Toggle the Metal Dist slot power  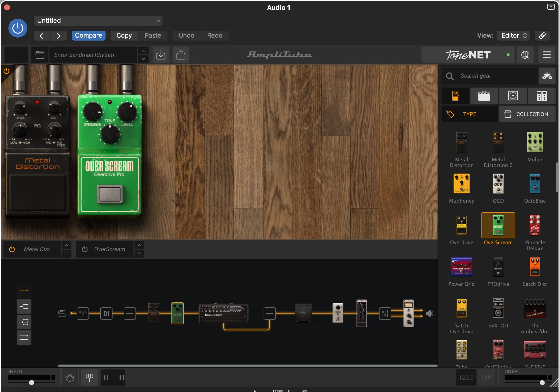12,249
